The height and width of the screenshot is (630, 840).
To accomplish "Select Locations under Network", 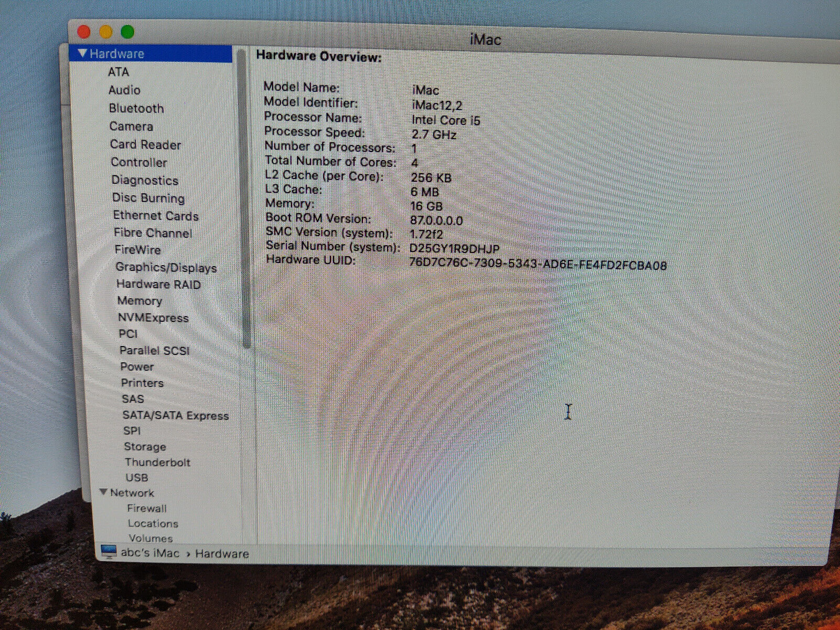I will pyautogui.click(x=153, y=523).
